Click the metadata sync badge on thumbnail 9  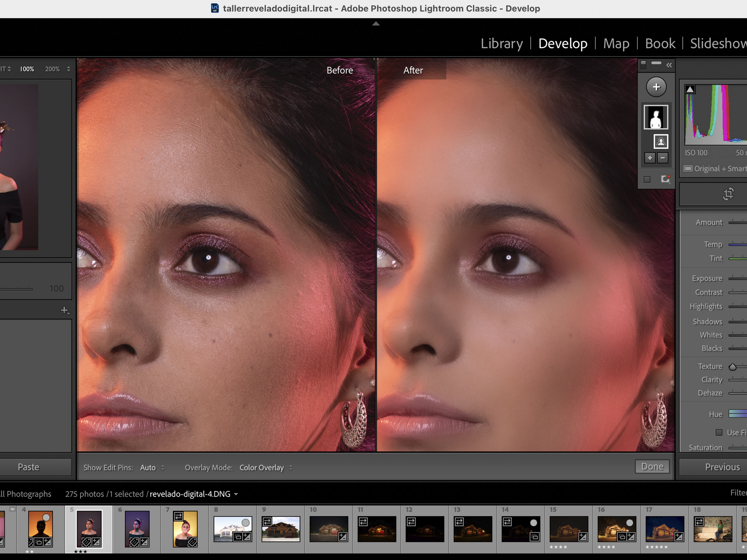pyautogui.click(x=267, y=521)
